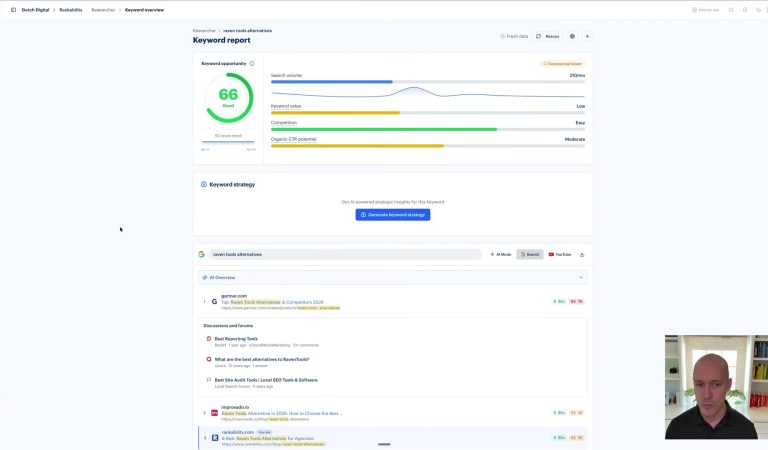Image resolution: width=768 pixels, height=450 pixels.
Task: Select the Search tab
Action: (x=529, y=254)
